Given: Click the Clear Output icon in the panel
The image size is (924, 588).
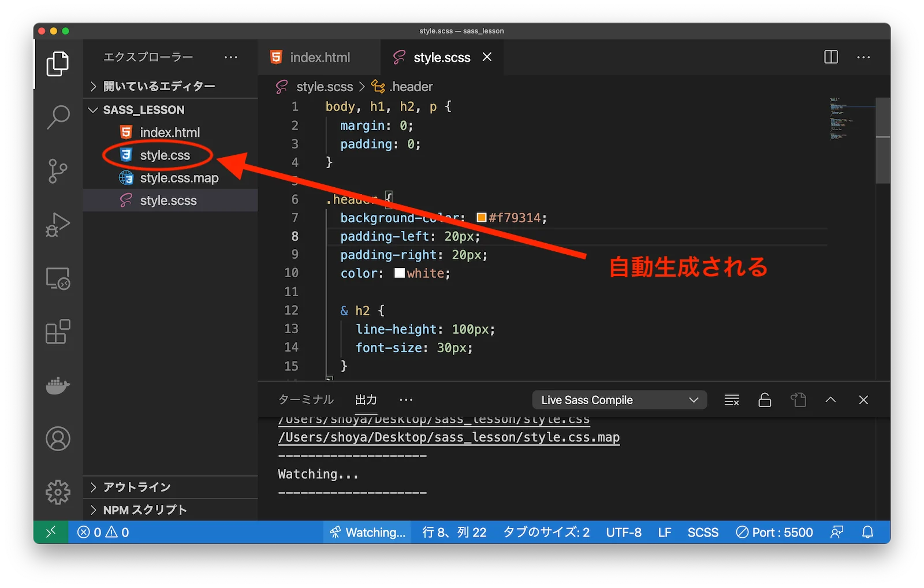Looking at the screenshot, I should (x=731, y=399).
